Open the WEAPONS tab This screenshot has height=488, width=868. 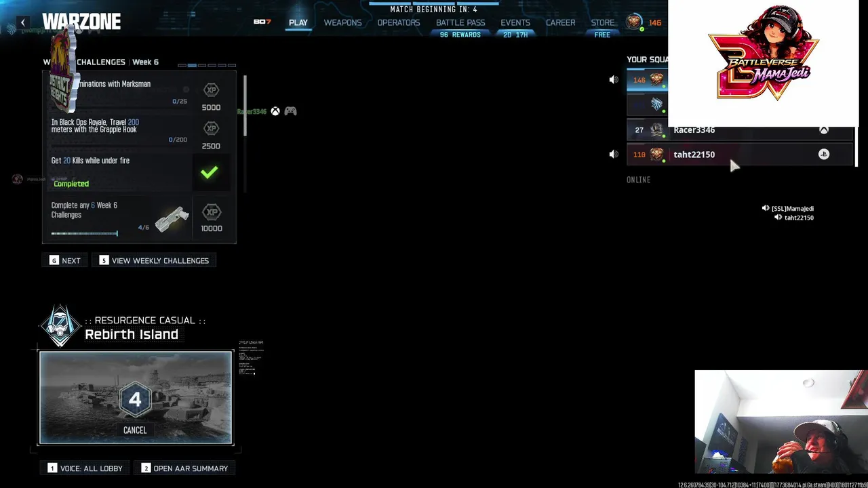point(342,22)
